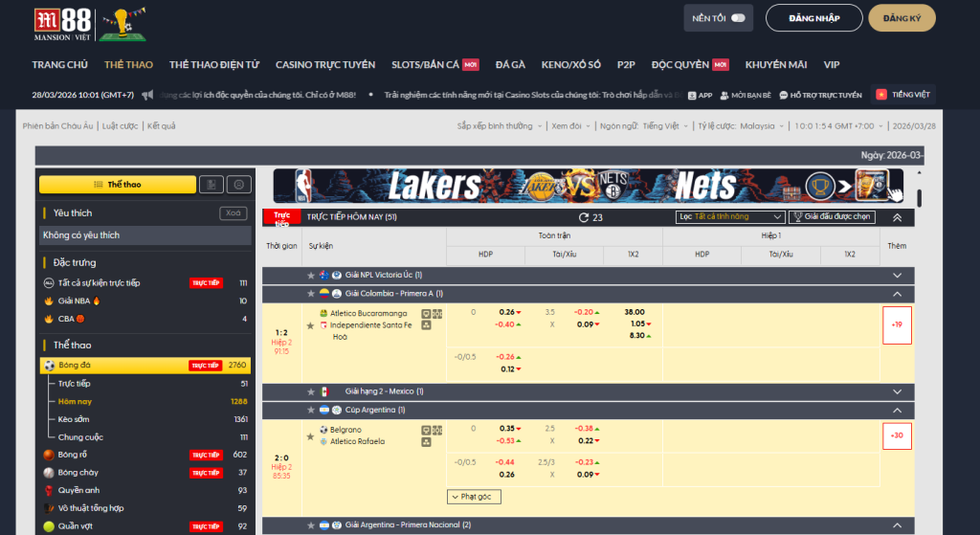980x535 pixels.
Task: Expand the Giải hạng 2 - Mexico league
Action: click(897, 391)
